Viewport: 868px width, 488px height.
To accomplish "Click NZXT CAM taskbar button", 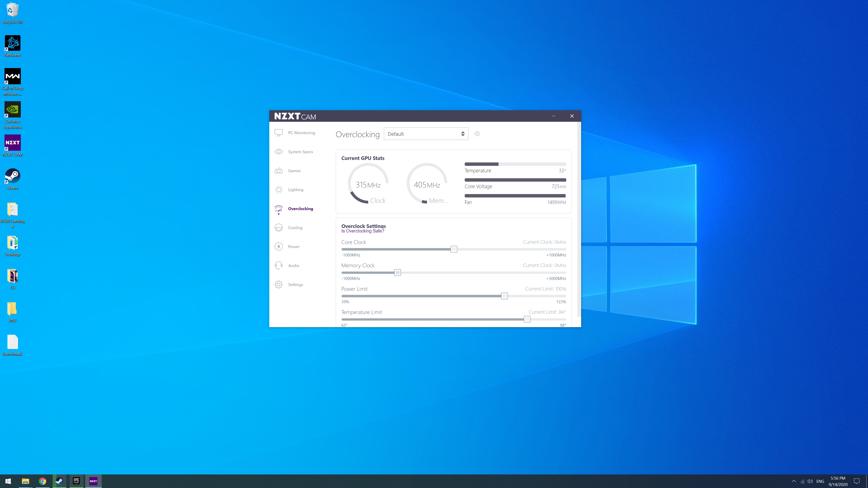I will coord(93,481).
